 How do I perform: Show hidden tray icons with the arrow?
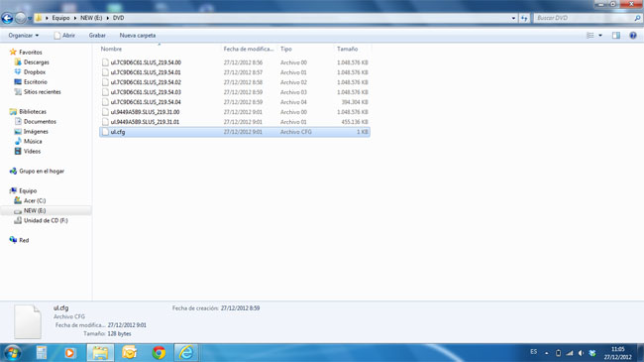pos(546,353)
